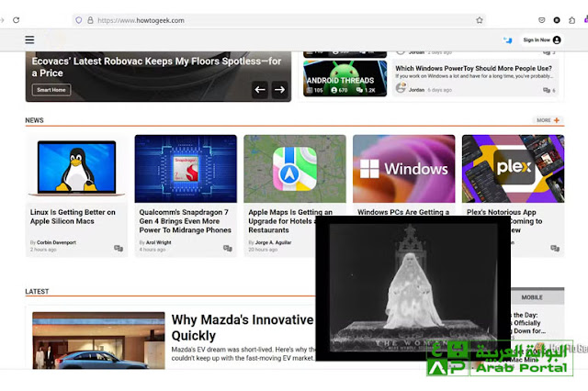Open the Linux penguin laptop thumbnail
This screenshot has width=588, height=391.
[76, 169]
